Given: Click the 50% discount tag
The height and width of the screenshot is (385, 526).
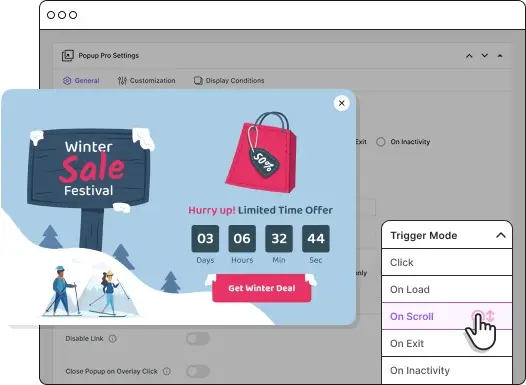Looking at the screenshot, I should (265, 162).
